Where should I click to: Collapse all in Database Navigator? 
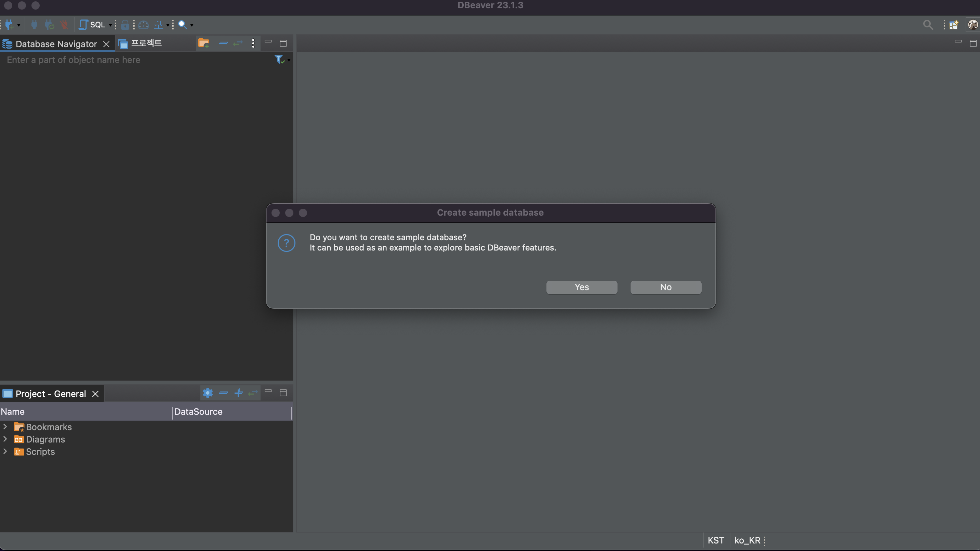[x=223, y=43]
